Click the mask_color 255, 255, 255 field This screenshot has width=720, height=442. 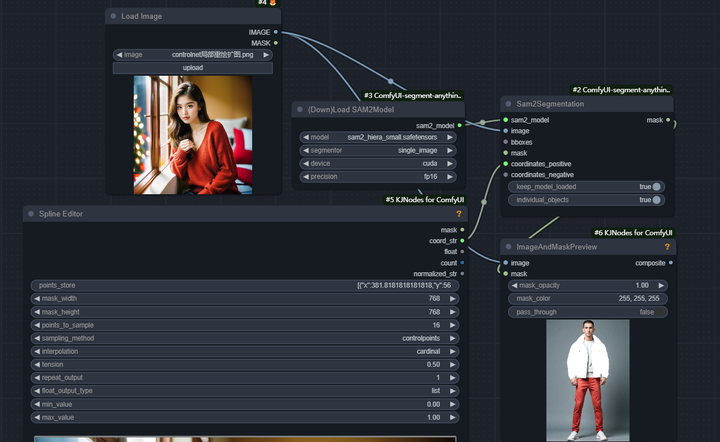coord(588,299)
